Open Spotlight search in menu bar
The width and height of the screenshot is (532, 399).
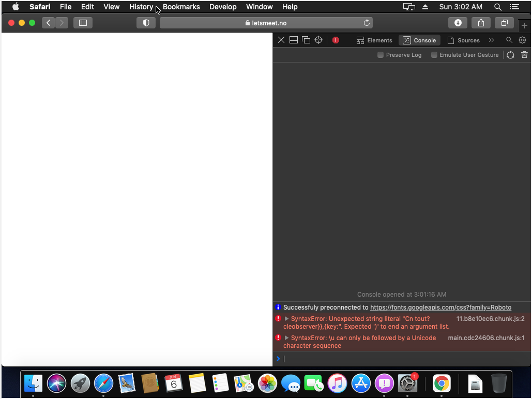497,7
